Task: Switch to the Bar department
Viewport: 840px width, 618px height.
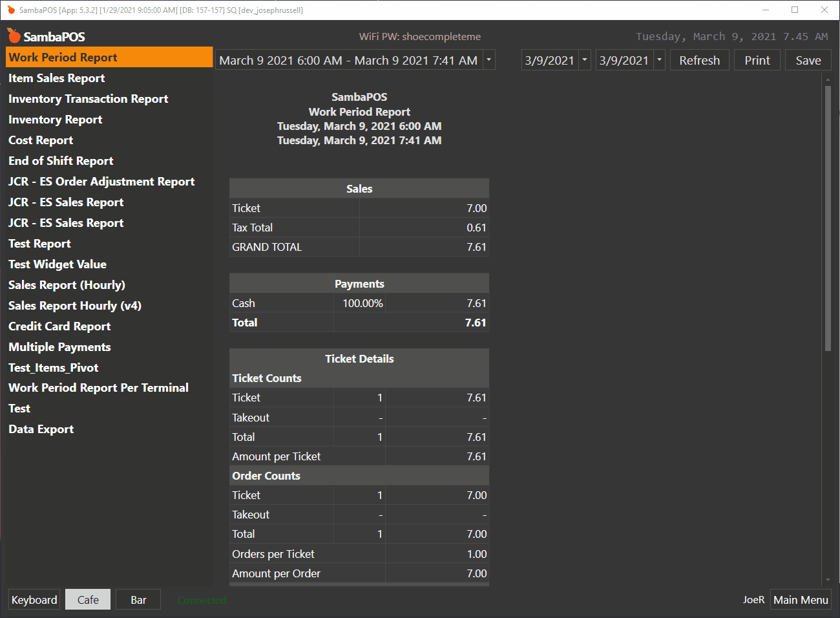Action: tap(138, 600)
